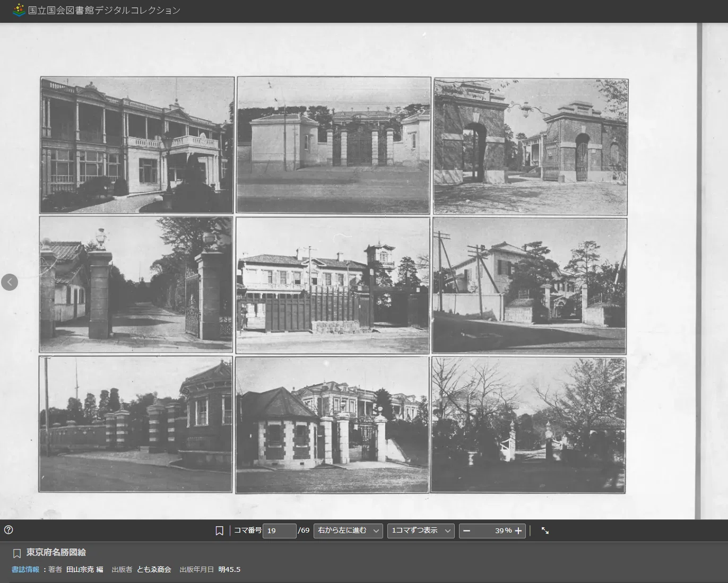Zoom in with the plus button
The width and height of the screenshot is (728, 583).
click(518, 530)
